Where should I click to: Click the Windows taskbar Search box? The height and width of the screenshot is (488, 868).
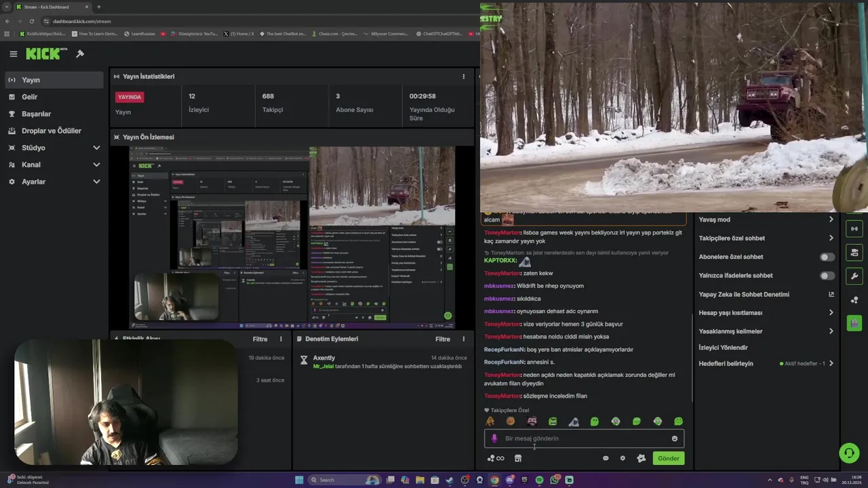point(344,480)
